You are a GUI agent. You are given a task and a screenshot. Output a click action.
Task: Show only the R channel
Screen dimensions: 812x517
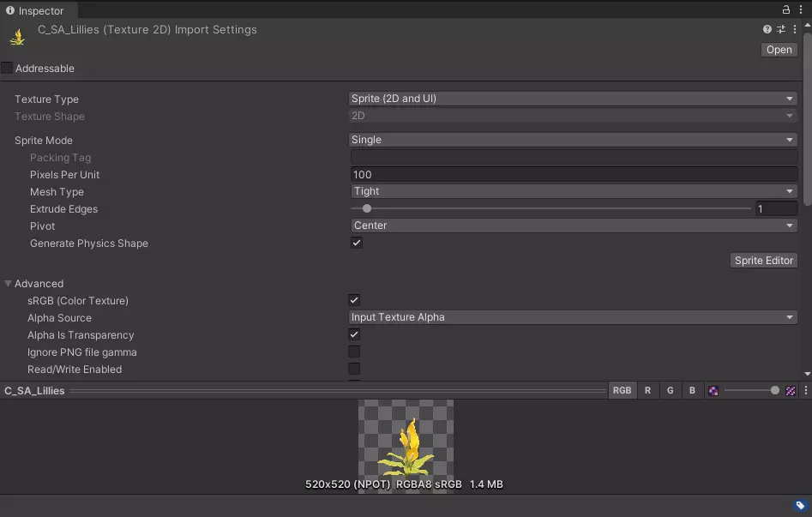tap(647, 391)
